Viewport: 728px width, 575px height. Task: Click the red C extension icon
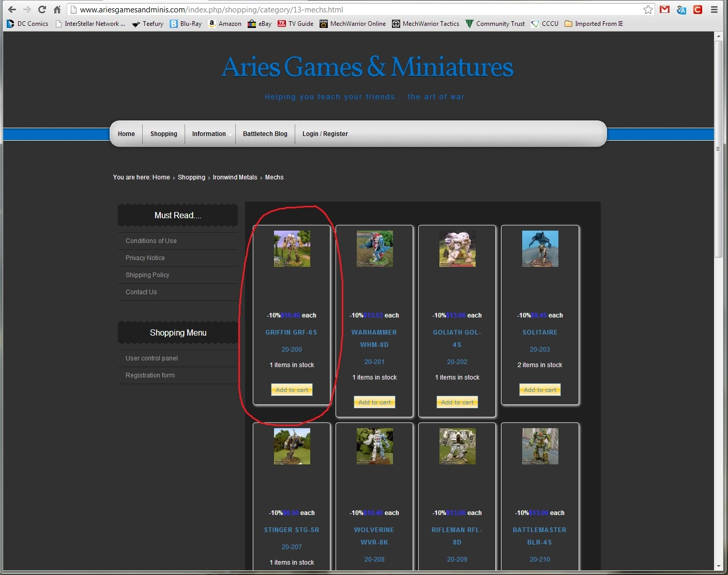(697, 9)
